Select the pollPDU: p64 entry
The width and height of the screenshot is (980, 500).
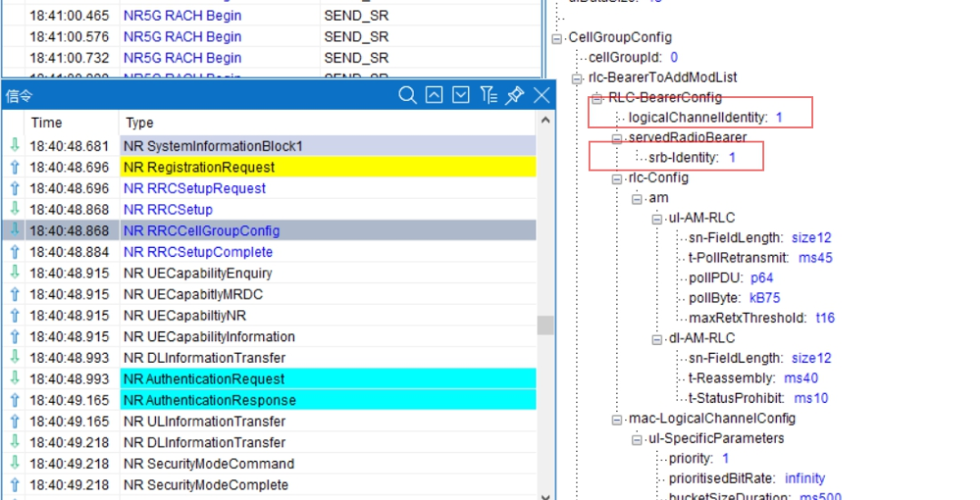pyautogui.click(x=730, y=278)
